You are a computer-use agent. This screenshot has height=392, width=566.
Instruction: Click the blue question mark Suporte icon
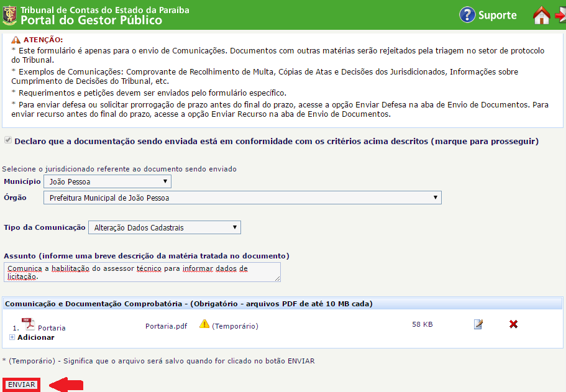coord(467,15)
